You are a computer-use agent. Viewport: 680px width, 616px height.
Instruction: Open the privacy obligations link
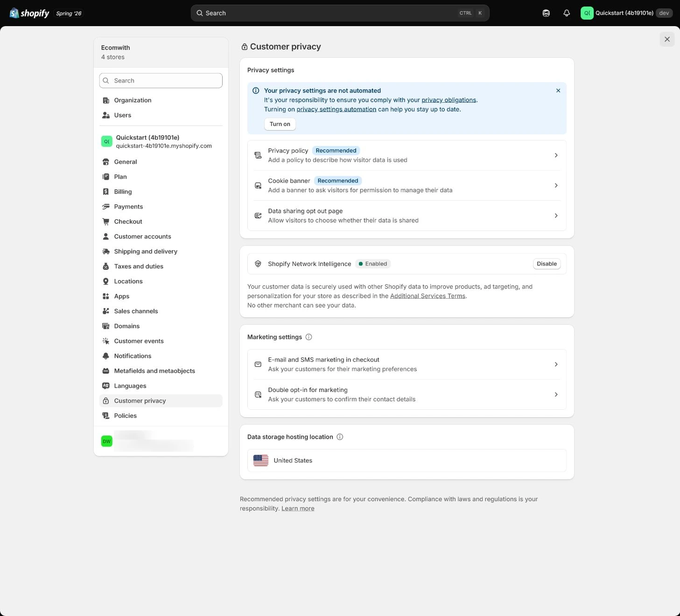click(449, 100)
